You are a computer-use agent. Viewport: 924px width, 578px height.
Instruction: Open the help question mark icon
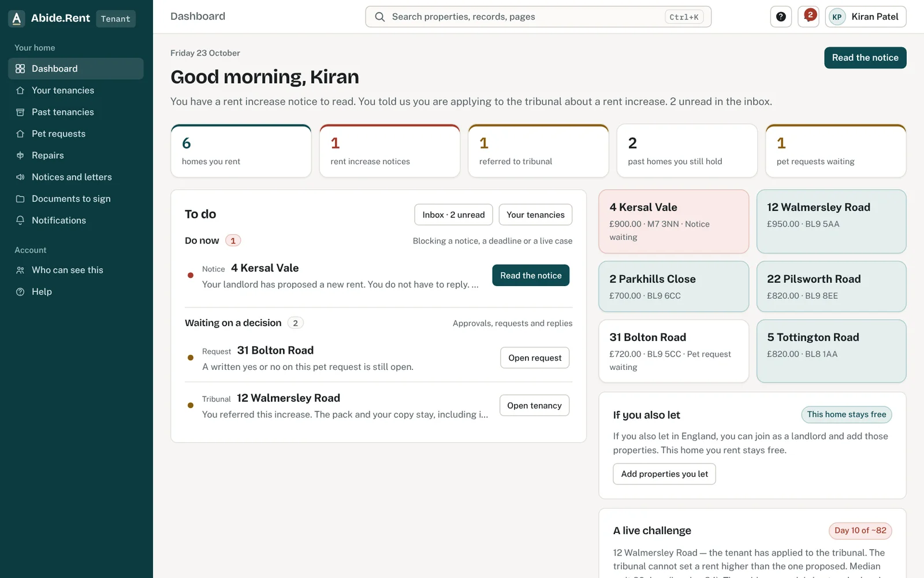pyautogui.click(x=781, y=17)
